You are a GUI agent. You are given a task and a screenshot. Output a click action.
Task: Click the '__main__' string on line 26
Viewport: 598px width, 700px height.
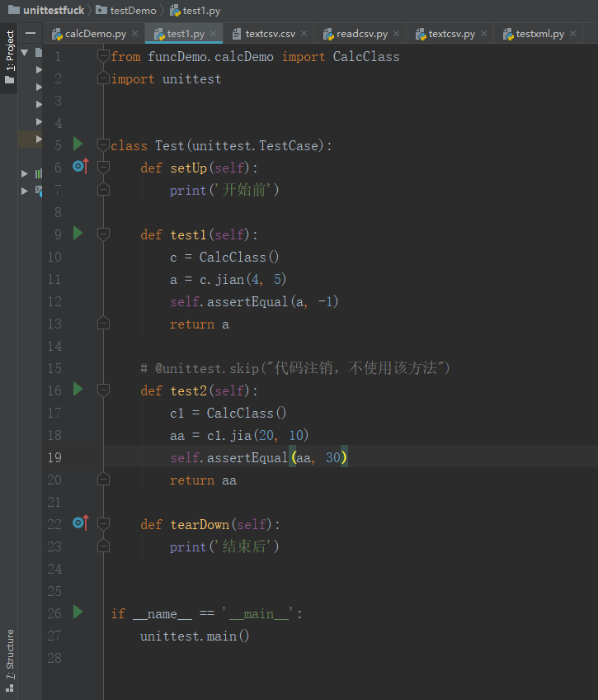tap(259, 614)
